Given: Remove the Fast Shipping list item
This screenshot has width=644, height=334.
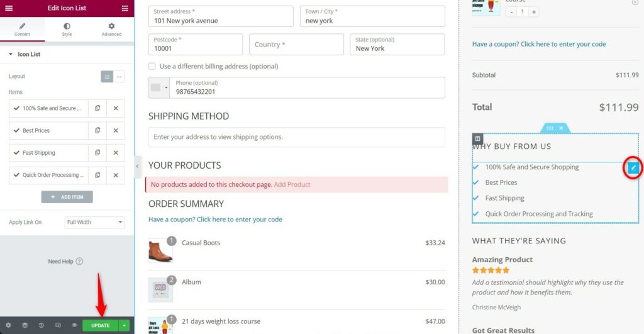Looking at the screenshot, I should coord(116,153).
